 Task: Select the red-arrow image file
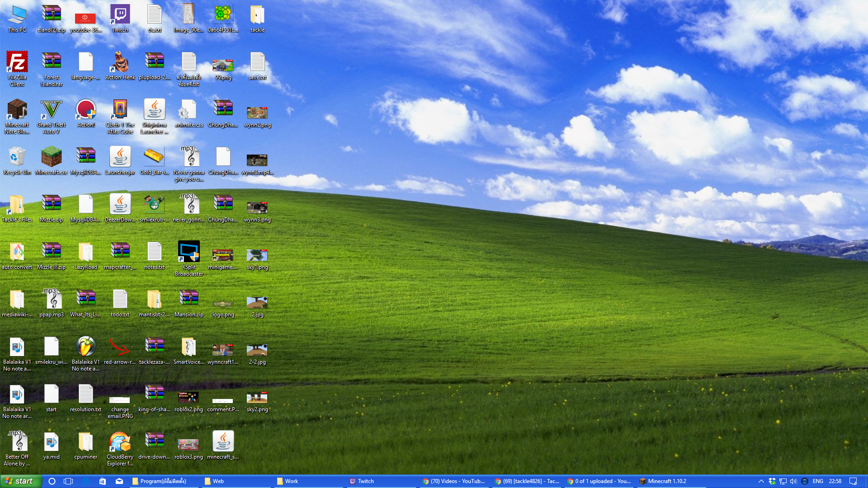(120, 351)
